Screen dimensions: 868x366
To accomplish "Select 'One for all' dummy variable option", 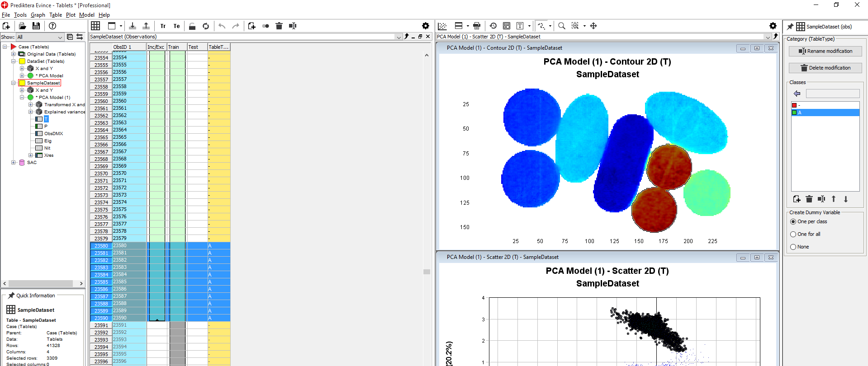I will point(793,235).
